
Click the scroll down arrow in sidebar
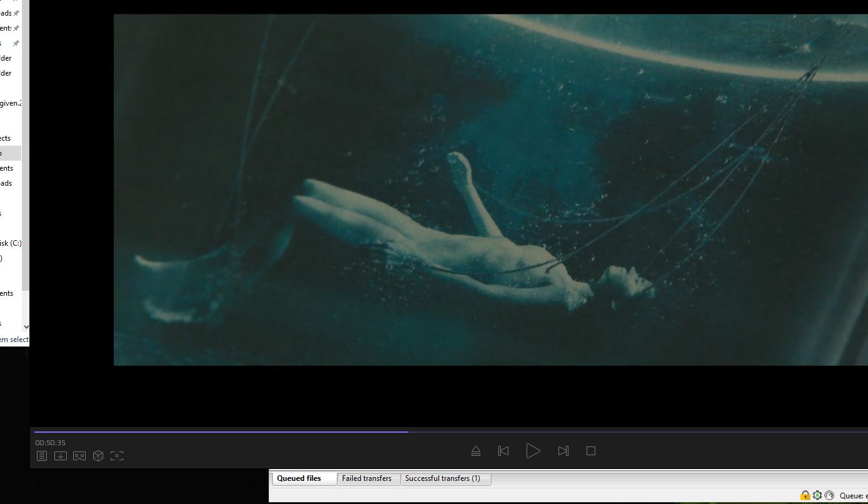pos(26,326)
